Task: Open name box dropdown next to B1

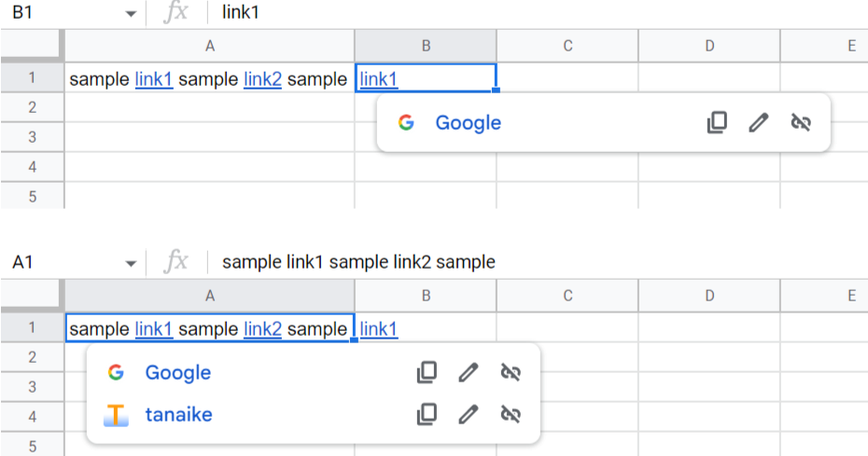Action: click(x=131, y=13)
